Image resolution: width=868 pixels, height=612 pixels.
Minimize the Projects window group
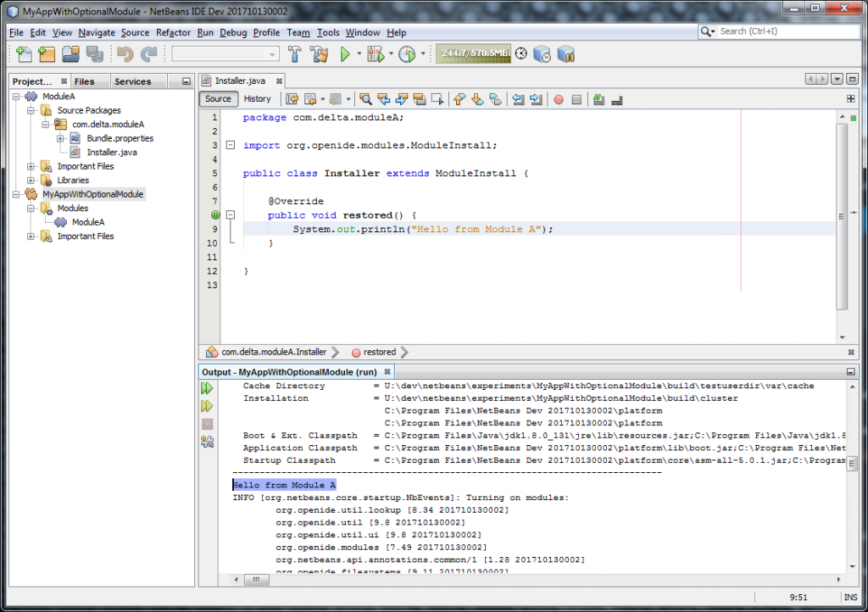[186, 81]
